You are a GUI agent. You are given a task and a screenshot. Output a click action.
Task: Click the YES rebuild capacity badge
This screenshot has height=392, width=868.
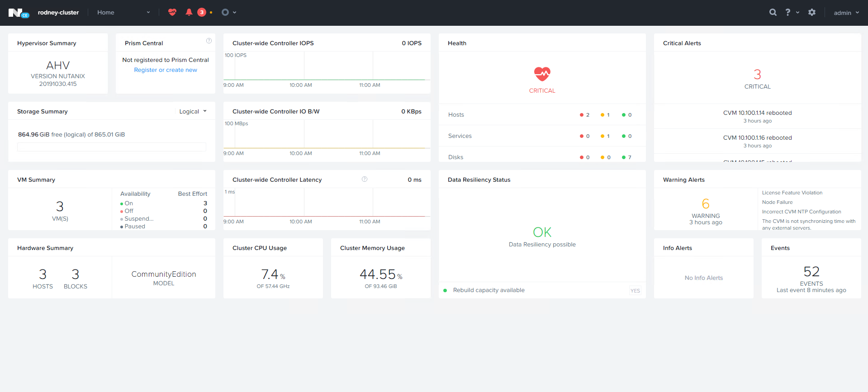tap(635, 291)
